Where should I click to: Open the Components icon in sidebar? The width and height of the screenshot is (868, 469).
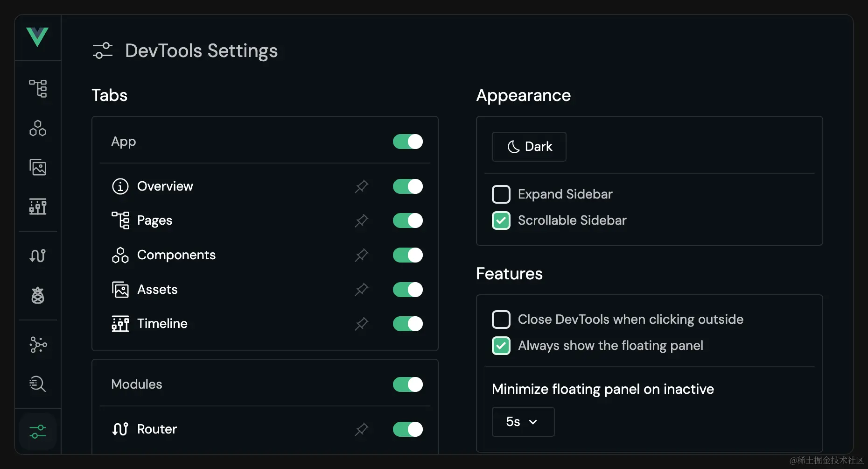38,128
